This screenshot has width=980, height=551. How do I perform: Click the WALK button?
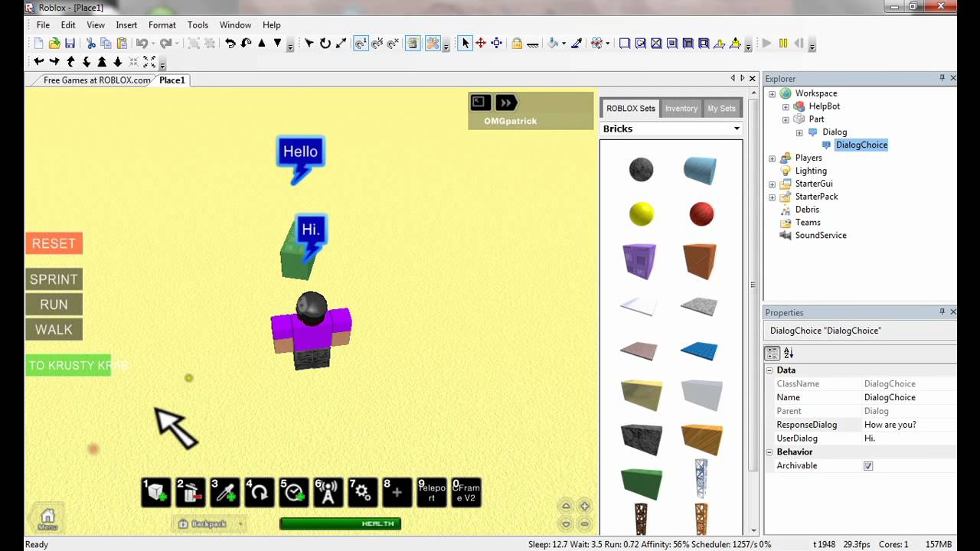[54, 330]
